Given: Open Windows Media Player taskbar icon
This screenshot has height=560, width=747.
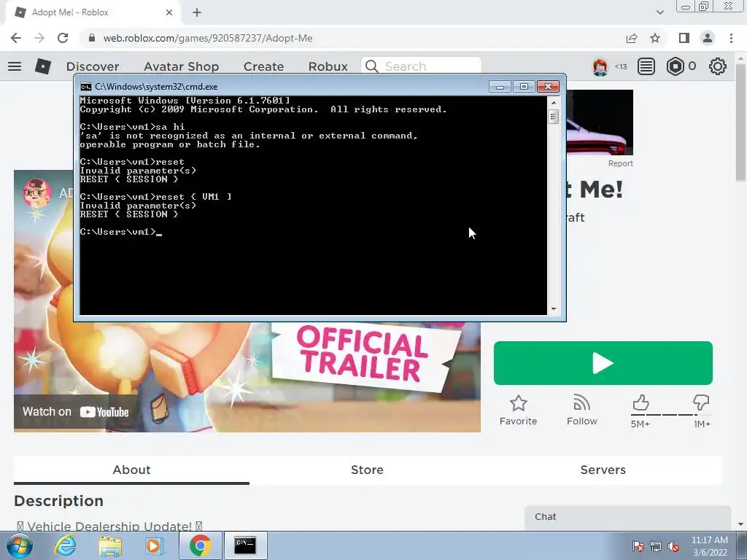Looking at the screenshot, I should 155,545.
